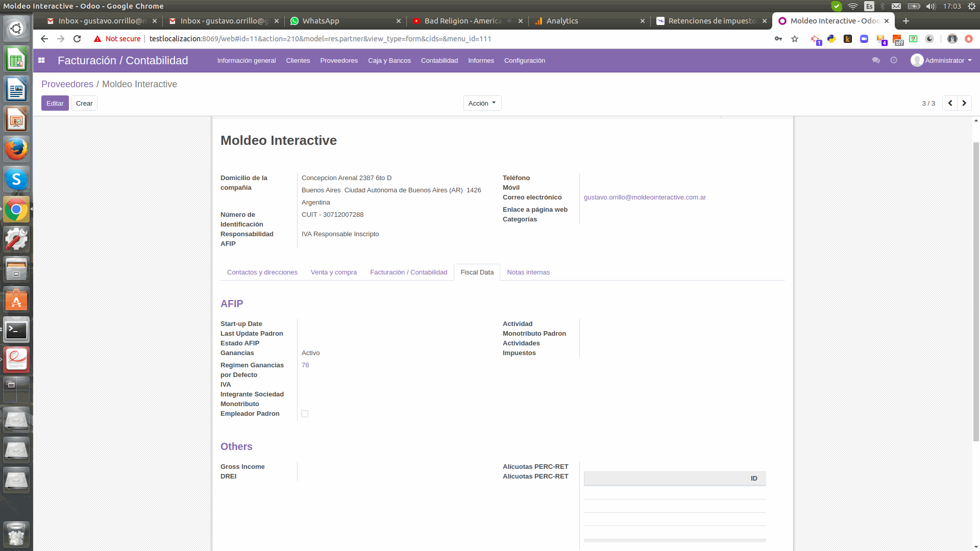
Task: Open a new Chrome tab
Action: [x=906, y=21]
